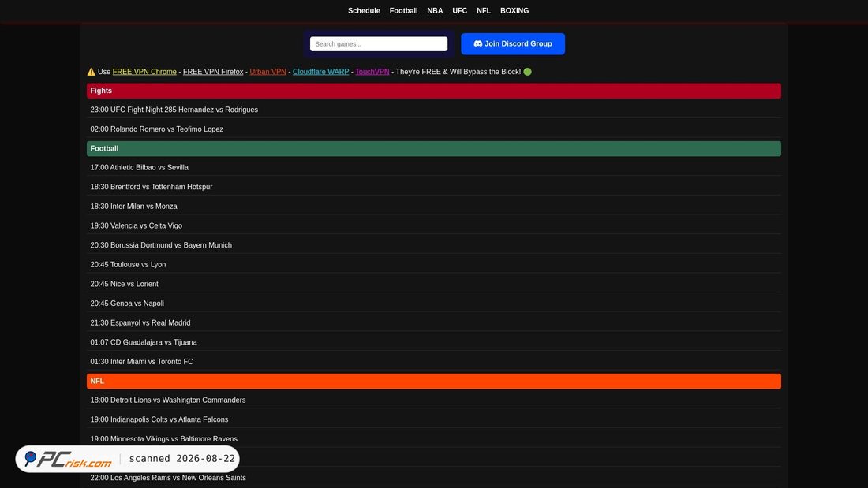The height and width of the screenshot is (488, 868).
Task: Open Los Angeles Rams vs New Orleans Saints
Action: (x=433, y=478)
